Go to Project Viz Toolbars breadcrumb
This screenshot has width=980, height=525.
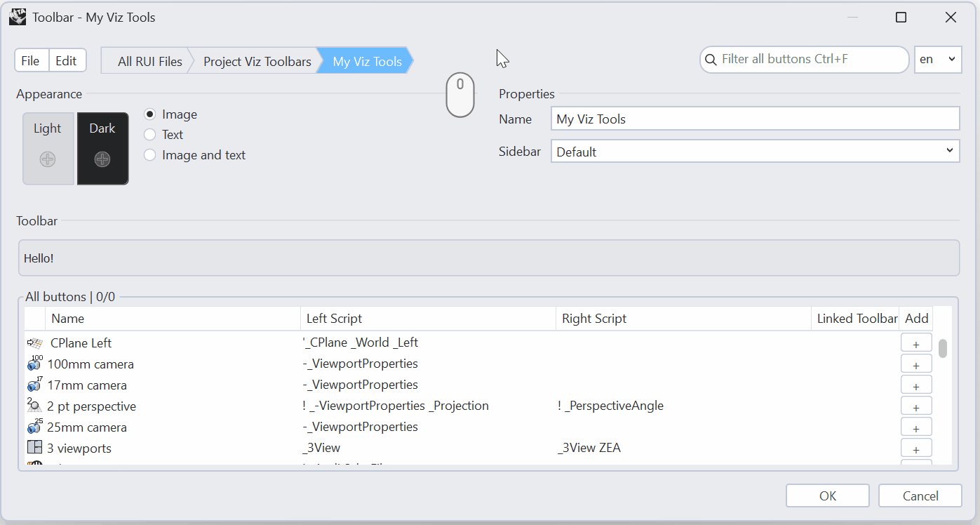click(x=257, y=62)
